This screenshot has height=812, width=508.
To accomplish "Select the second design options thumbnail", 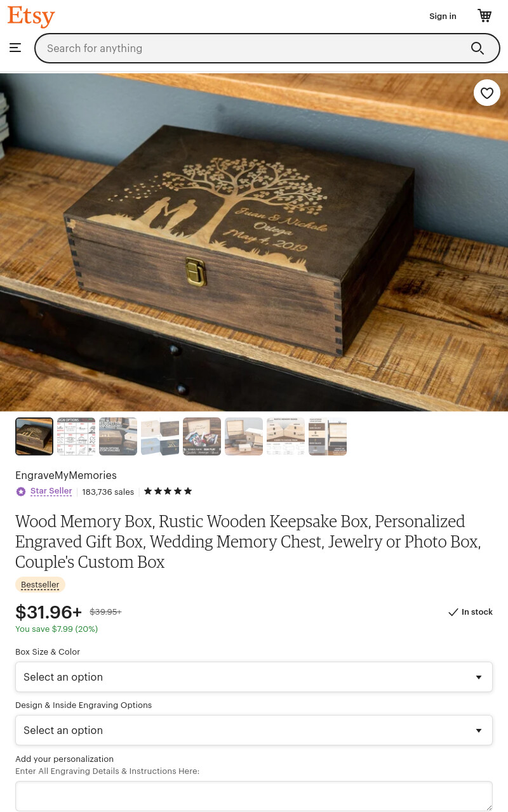I will tap(76, 436).
